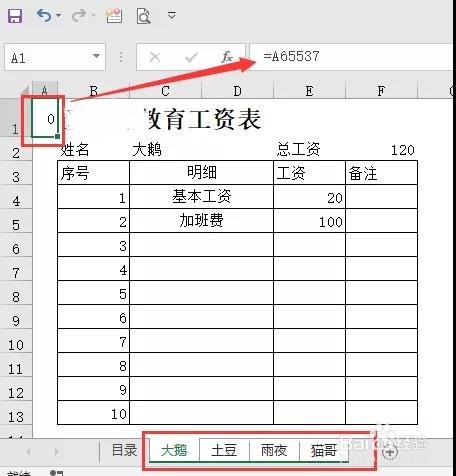Click the Save icon in quick access toolbar
456x476 pixels.
click(15, 15)
